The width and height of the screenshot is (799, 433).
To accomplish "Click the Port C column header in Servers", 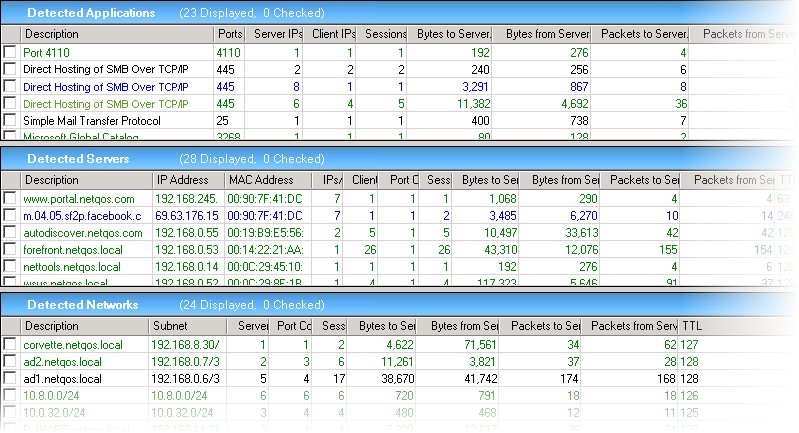I will click(x=399, y=180).
